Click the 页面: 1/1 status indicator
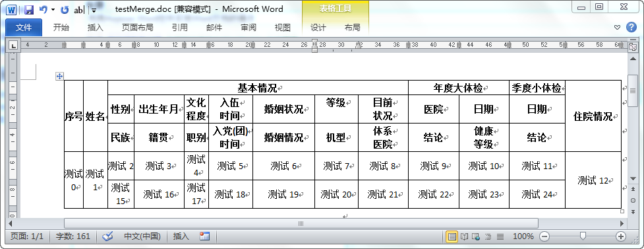This screenshot has width=644, height=249. click(x=27, y=236)
